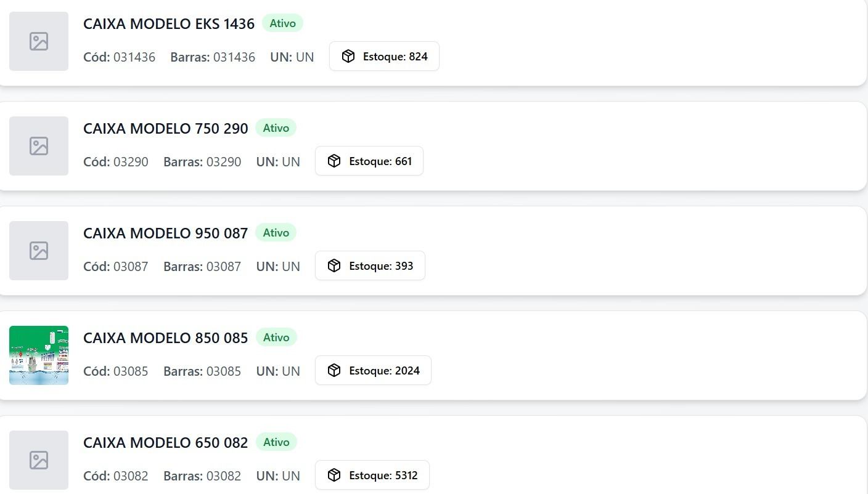Click the box icon beside Estoque: 2024
This screenshot has width=868, height=494.
point(334,371)
